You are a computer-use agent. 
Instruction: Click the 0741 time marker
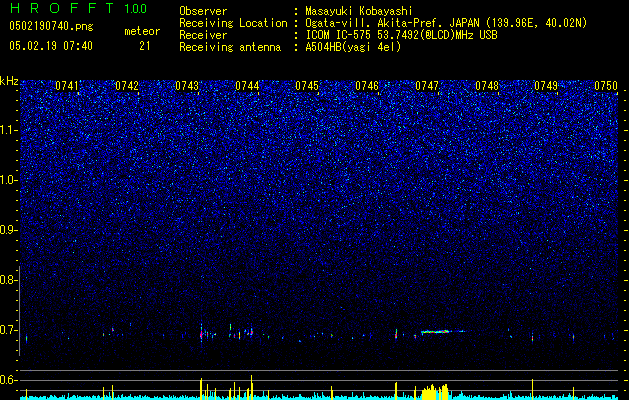pos(67,86)
